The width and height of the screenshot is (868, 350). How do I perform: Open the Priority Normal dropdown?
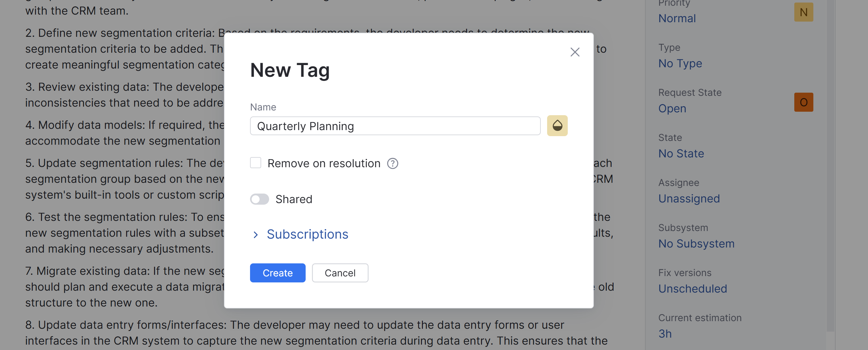coord(677,18)
